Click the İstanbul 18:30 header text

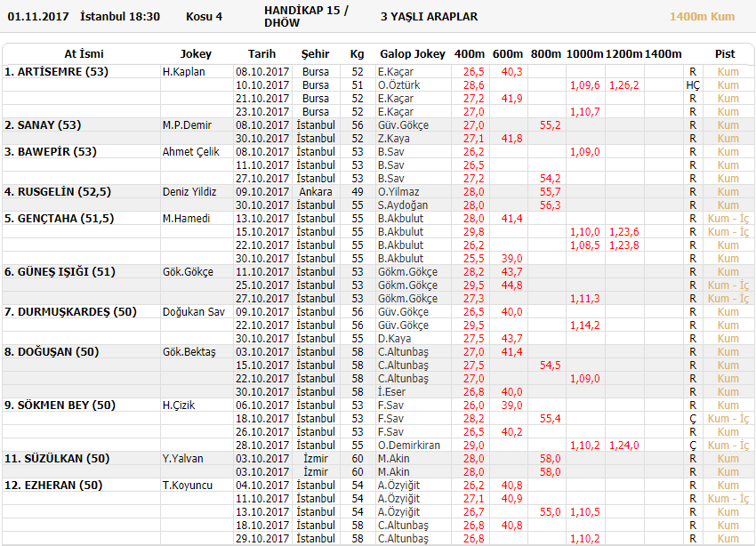pyautogui.click(x=120, y=16)
